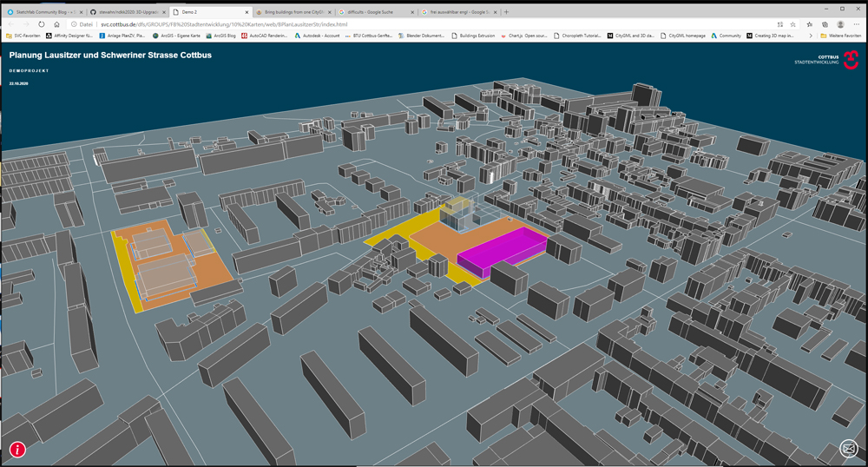Open the user profile avatar
Viewport: 868px width, 467px height.
tap(840, 24)
